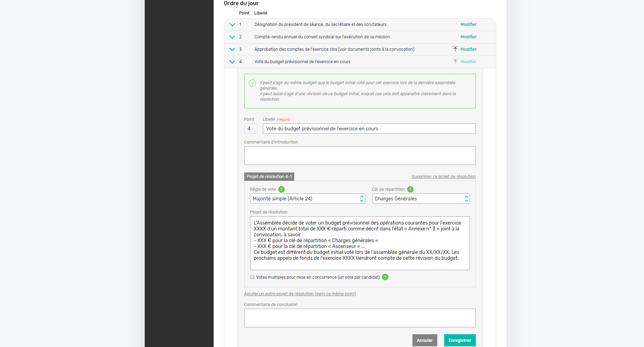Screen dimensions: 644x347
Task: Focus the Commentaire de conclusion textarea
Action: (x=360, y=318)
